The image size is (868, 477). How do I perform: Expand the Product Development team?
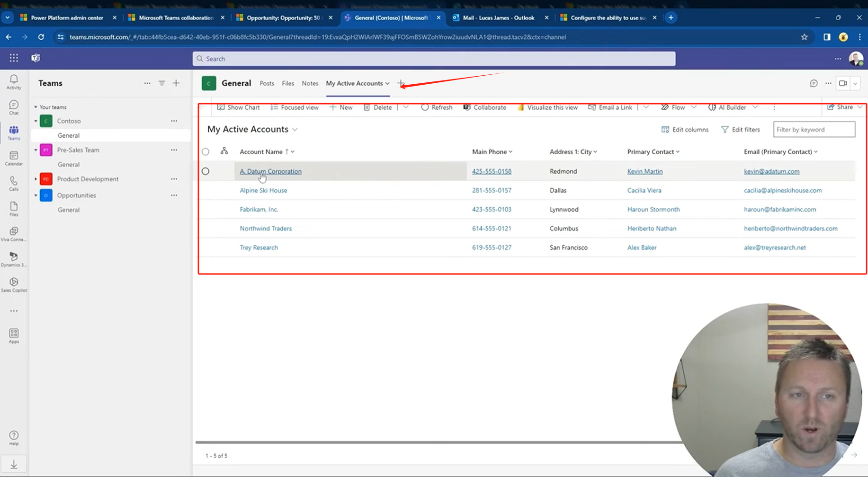(x=36, y=179)
